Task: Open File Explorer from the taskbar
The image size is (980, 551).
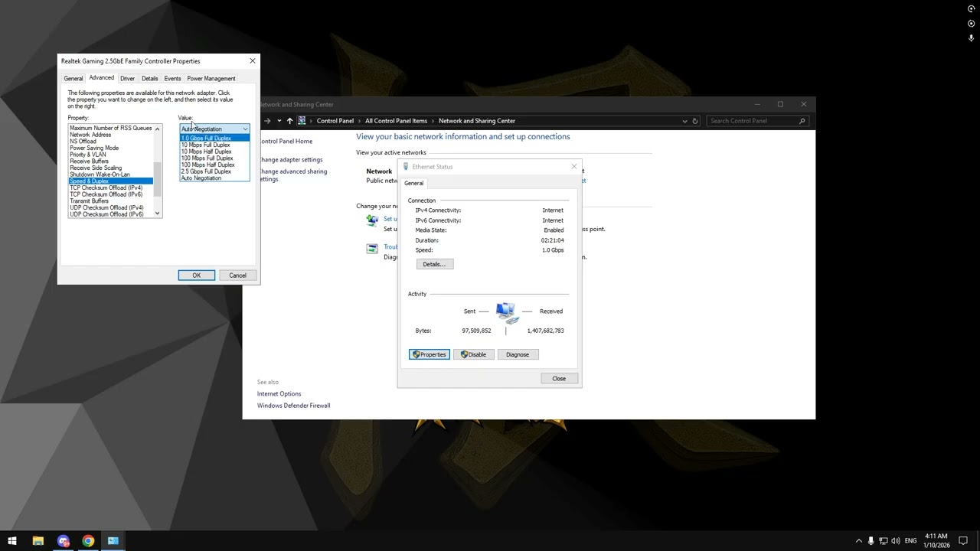Action: [x=38, y=541]
